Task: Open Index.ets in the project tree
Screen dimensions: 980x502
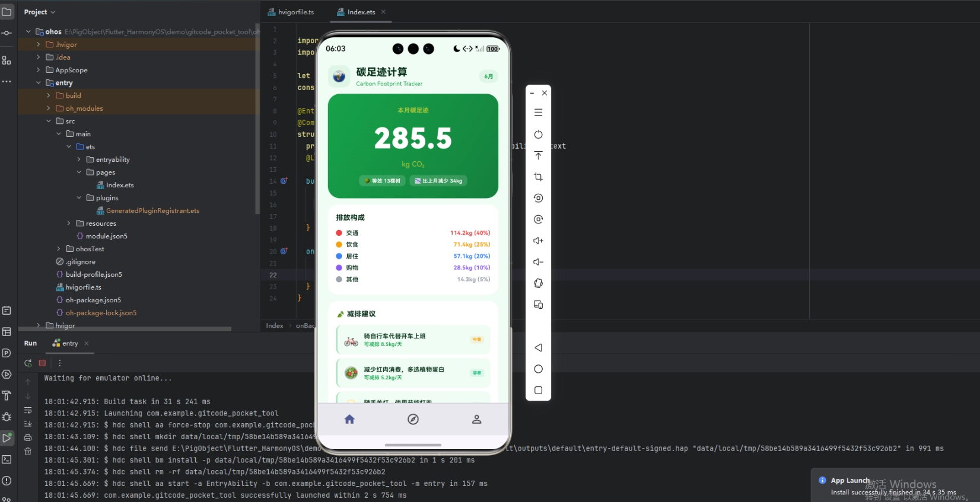Action: pyautogui.click(x=115, y=185)
